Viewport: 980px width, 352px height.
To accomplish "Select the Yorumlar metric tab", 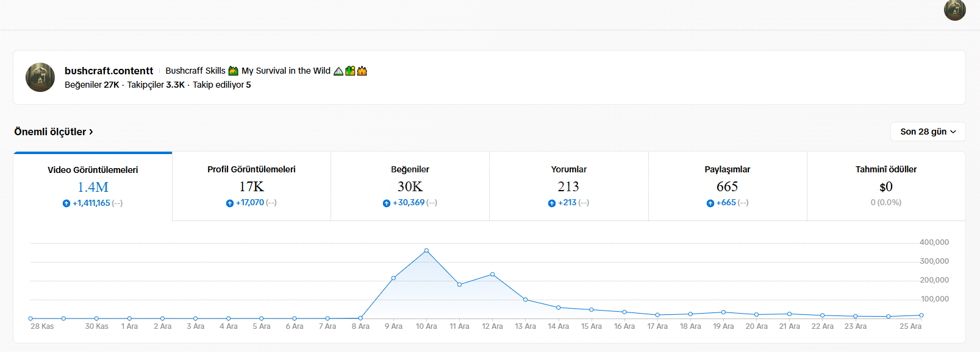I will 569,186.
